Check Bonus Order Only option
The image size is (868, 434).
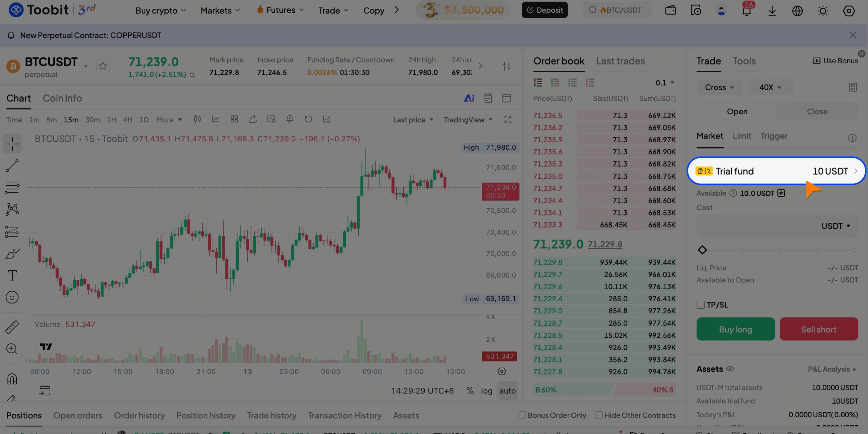coord(522,415)
